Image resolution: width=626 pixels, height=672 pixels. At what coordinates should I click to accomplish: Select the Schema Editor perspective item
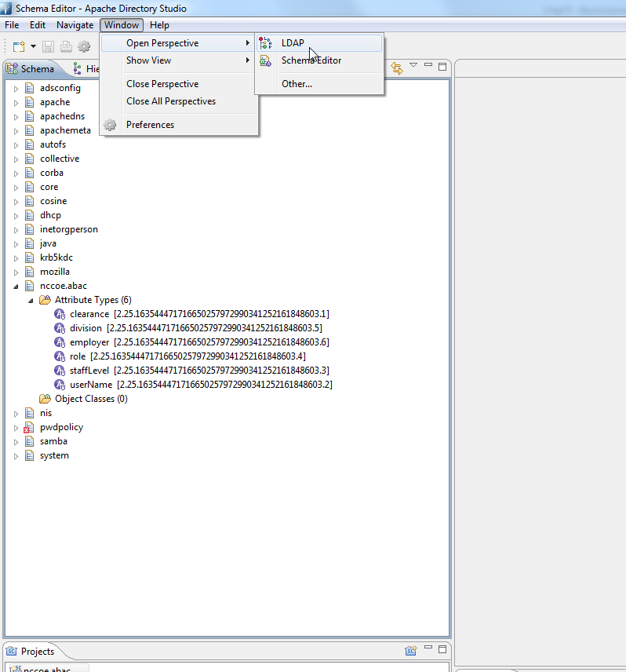(x=319, y=60)
